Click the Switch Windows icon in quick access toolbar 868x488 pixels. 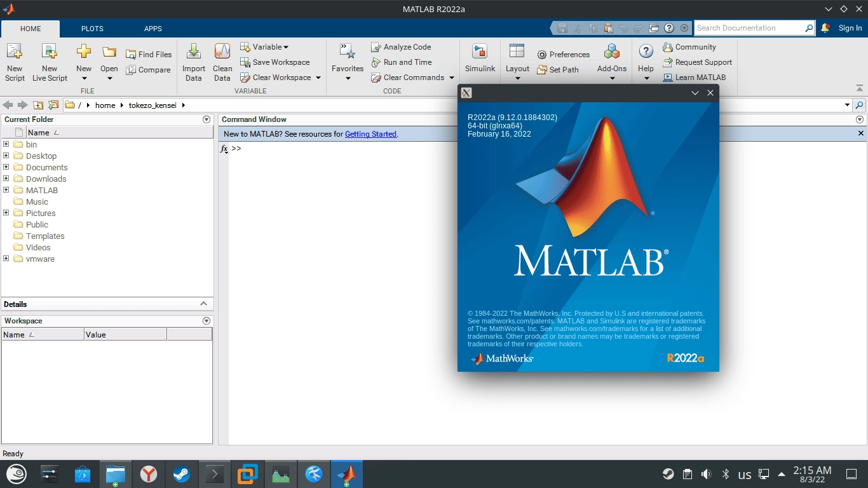click(x=654, y=28)
